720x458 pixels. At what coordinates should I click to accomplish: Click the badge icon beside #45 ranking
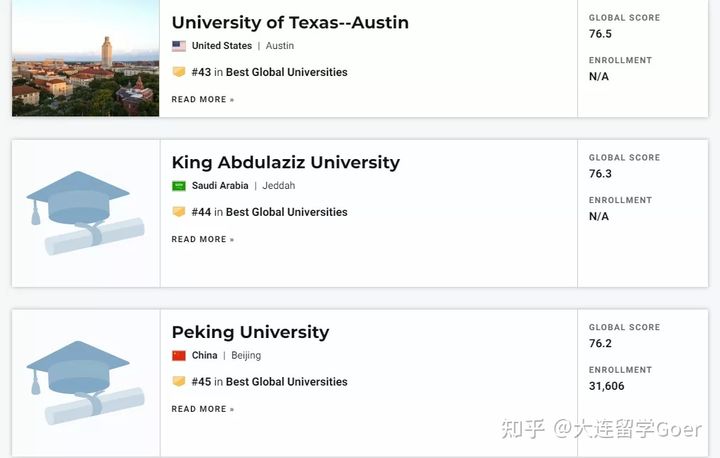click(179, 381)
